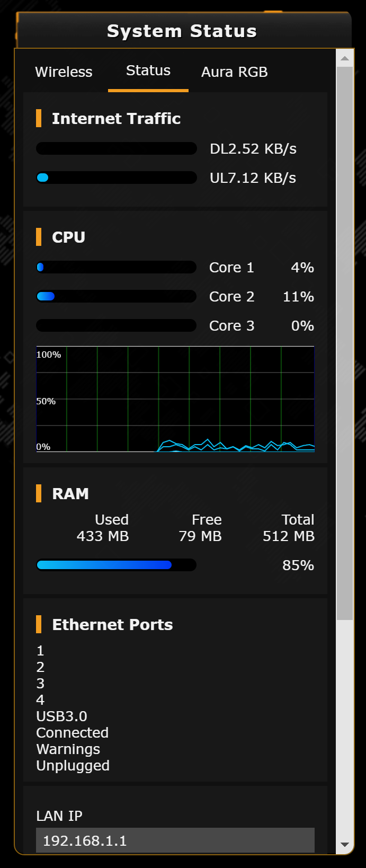Click the orange marker beside Ethernet Ports
The width and height of the screenshot is (366, 868).
(39, 624)
